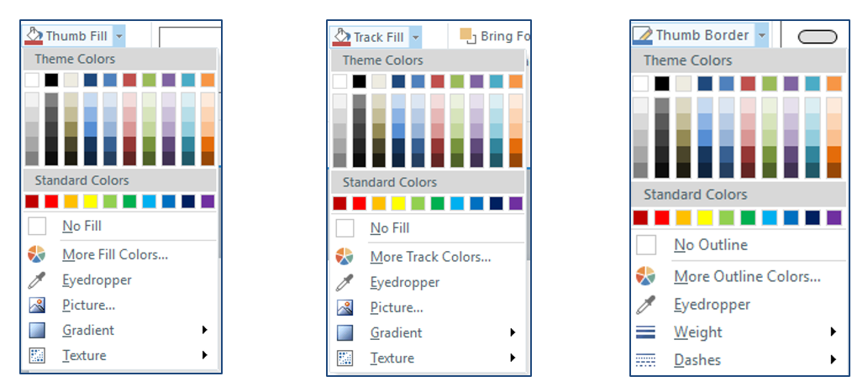
Task: Open the Track Fill dropdown arrow
Action: pos(416,38)
